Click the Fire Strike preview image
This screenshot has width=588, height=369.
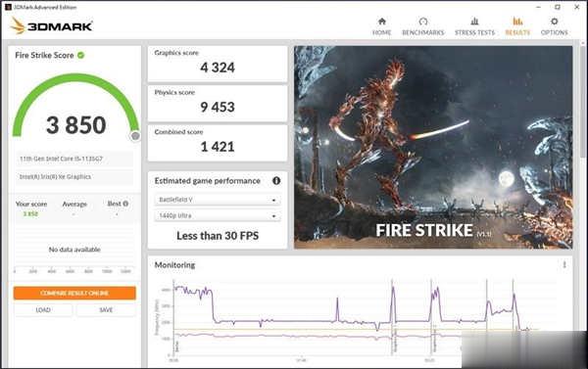433,147
